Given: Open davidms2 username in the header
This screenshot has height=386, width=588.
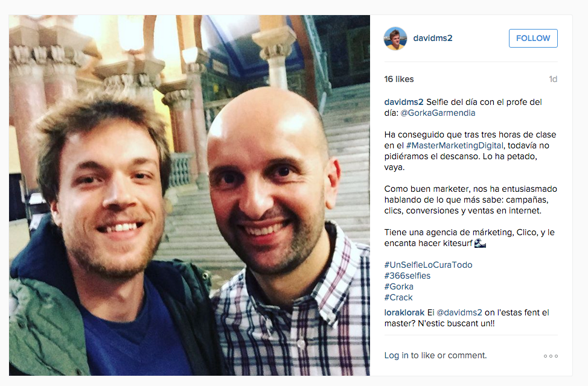Looking at the screenshot, I should click(x=433, y=38).
